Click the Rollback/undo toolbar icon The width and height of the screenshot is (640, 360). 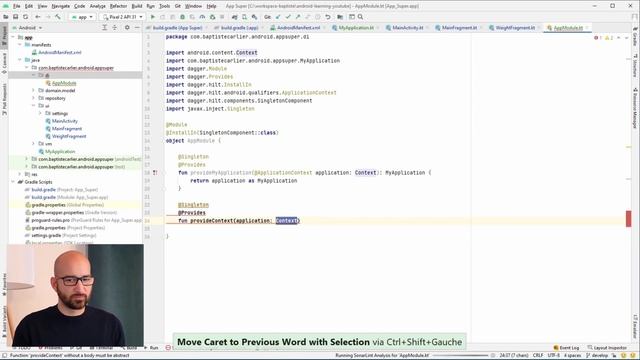tap(328, 17)
